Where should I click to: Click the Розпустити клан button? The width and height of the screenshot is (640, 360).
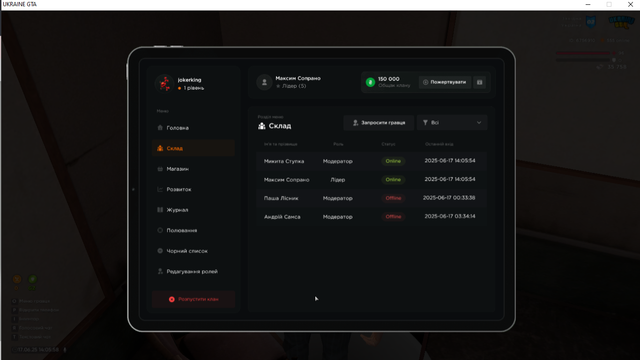pos(193,299)
